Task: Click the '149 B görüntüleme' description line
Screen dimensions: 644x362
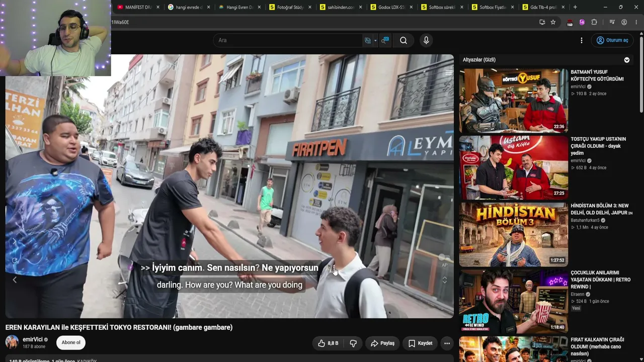Action: (53, 360)
